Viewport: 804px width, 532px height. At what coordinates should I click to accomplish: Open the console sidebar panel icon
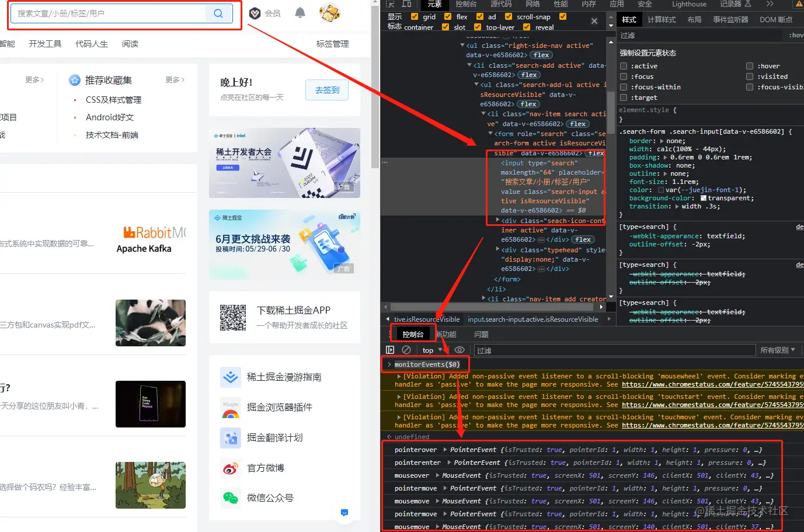point(389,349)
